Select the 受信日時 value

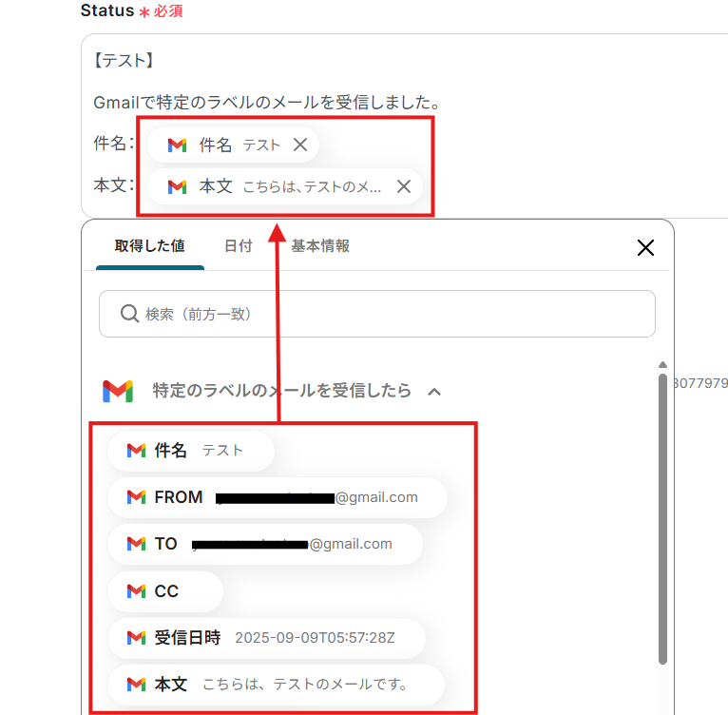tap(266, 638)
